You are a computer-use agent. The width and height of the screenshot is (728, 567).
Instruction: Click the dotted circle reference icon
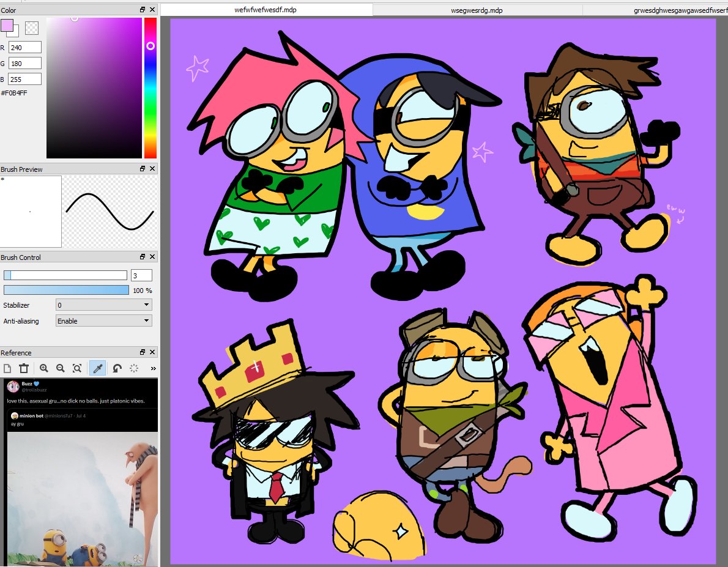point(134,368)
